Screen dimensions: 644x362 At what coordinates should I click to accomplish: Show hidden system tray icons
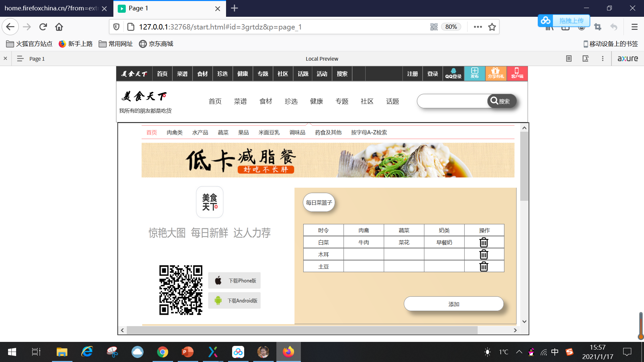click(x=519, y=352)
